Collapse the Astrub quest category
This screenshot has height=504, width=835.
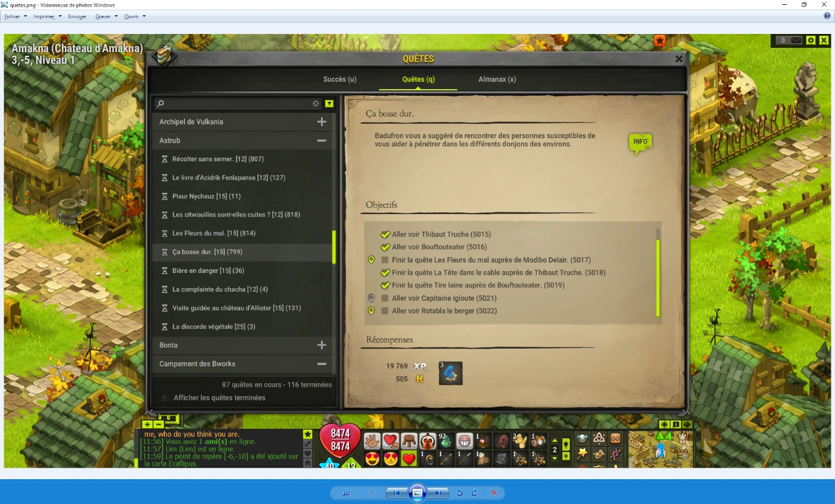click(322, 141)
